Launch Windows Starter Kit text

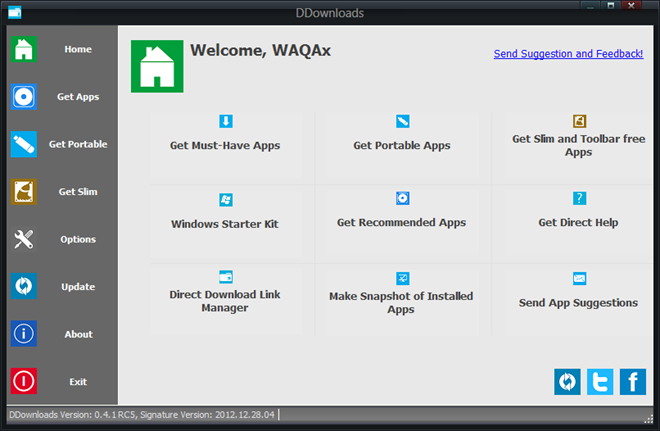[x=225, y=224]
